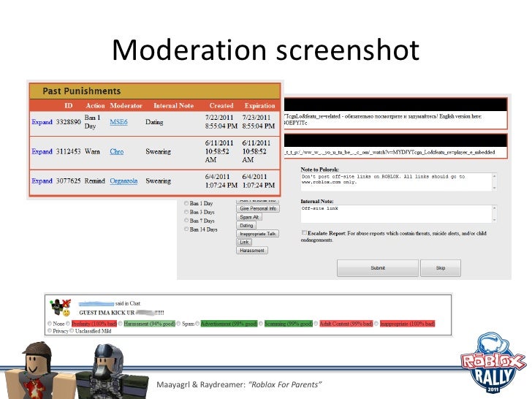
Task: Expand punishment record 3112453
Action: click(x=42, y=151)
